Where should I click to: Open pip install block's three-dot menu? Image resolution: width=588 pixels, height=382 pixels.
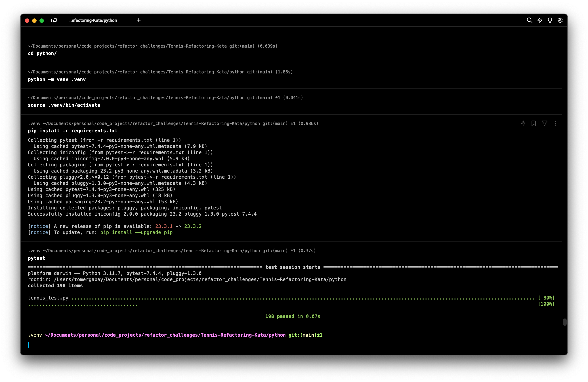coord(555,123)
